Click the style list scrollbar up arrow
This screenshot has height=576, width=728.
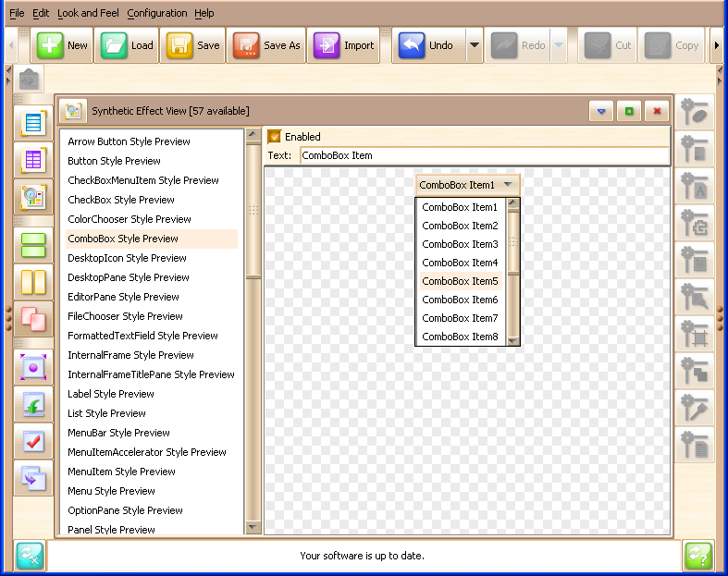pos(253,135)
